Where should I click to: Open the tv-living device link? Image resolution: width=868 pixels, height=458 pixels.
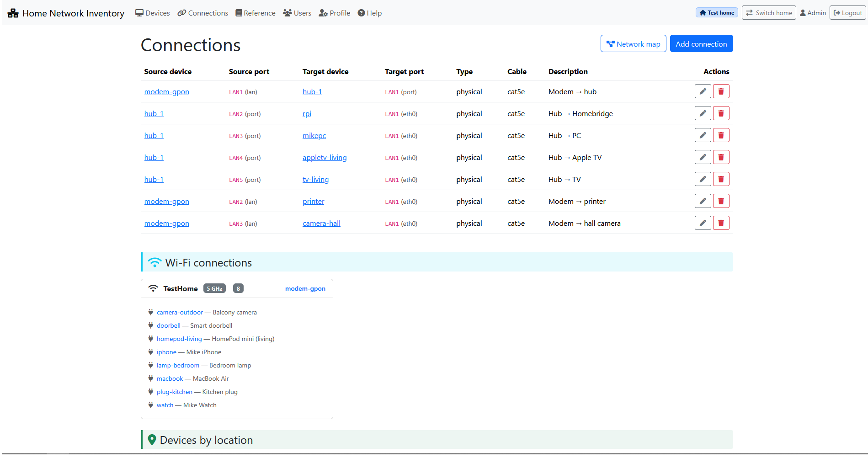point(315,179)
